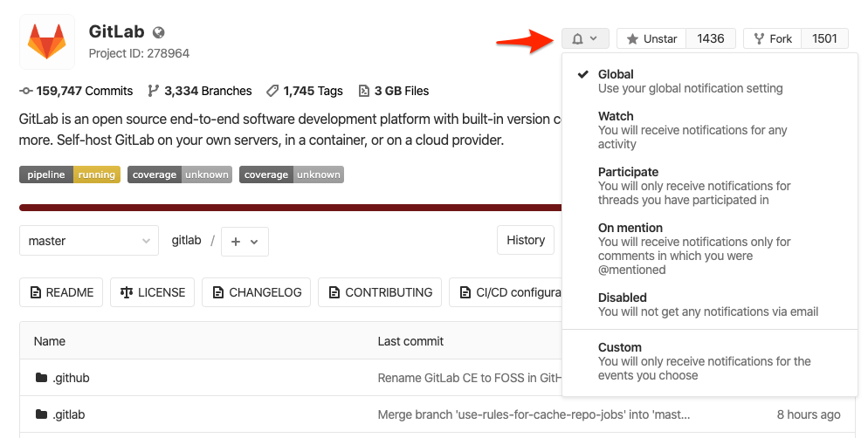Open the .github folder
This screenshot has width=868, height=438.
[x=70, y=378]
